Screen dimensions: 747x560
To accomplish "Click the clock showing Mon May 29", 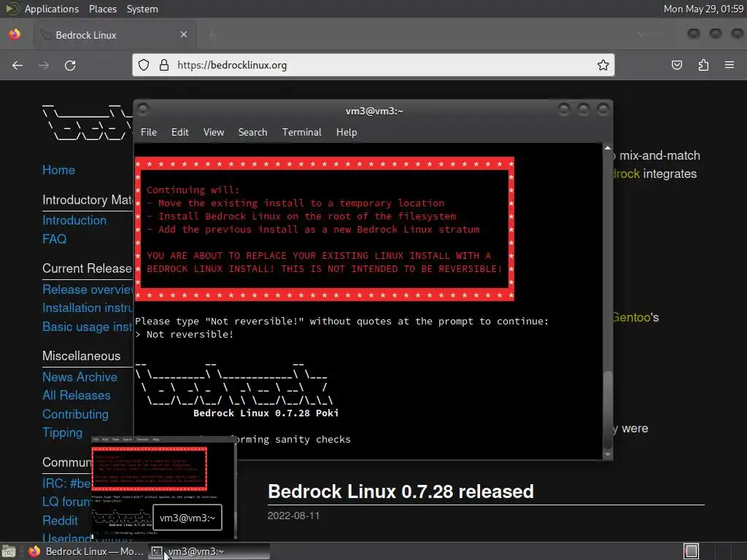I will coord(703,9).
